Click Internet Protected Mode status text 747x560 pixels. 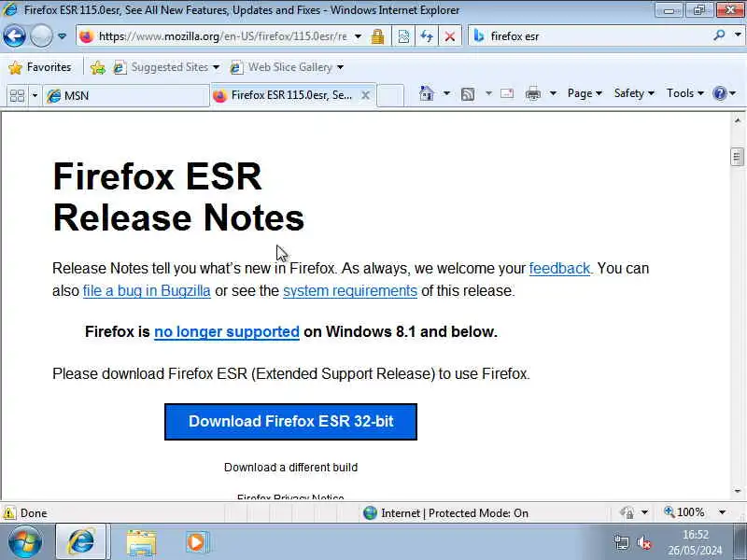[455, 512]
